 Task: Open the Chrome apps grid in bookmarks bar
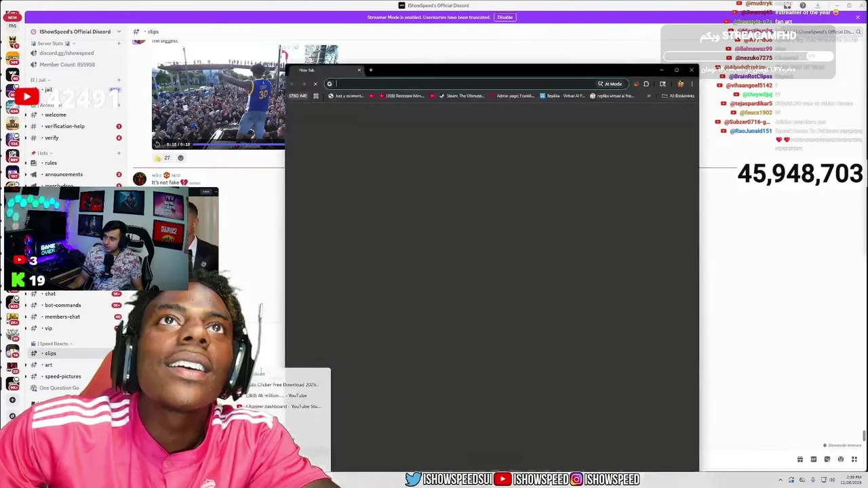tap(315, 96)
